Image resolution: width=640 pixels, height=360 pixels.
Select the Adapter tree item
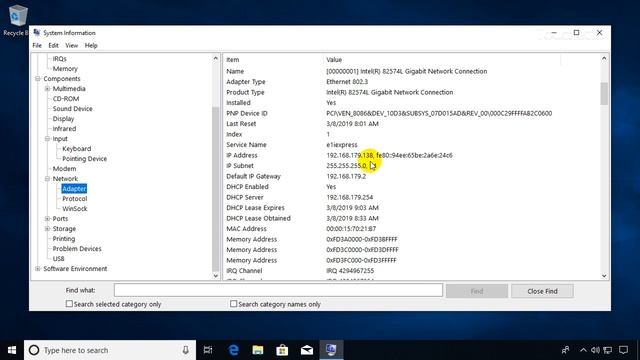click(74, 189)
